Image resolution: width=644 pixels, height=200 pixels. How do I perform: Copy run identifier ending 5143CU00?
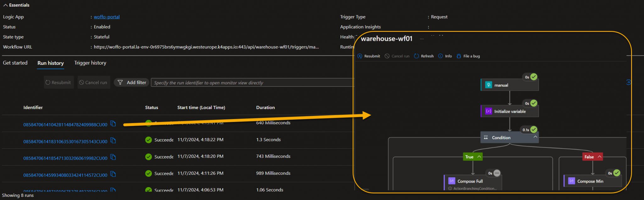[113, 141]
